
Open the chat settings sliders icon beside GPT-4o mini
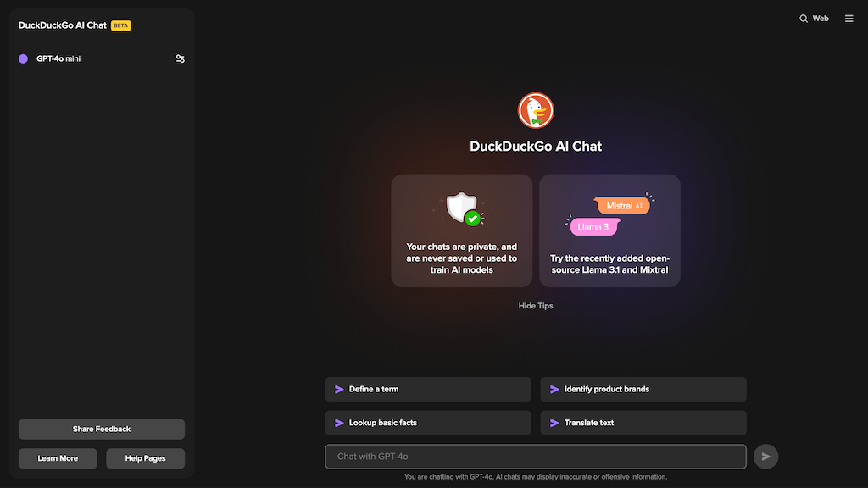point(180,58)
